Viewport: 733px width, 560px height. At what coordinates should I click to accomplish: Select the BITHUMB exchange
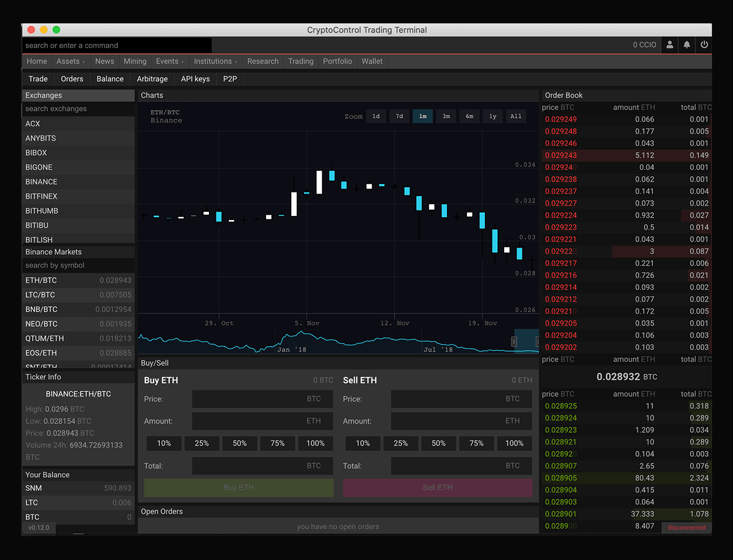(78, 211)
